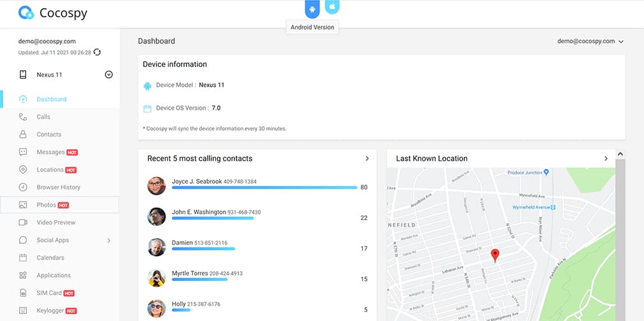Click Joyce J. Seabrook's call count bar

click(264, 188)
